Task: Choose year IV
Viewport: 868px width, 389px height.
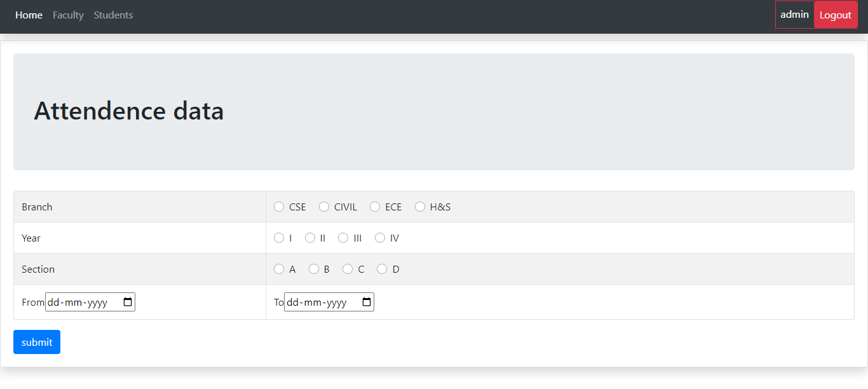Action: (379, 238)
